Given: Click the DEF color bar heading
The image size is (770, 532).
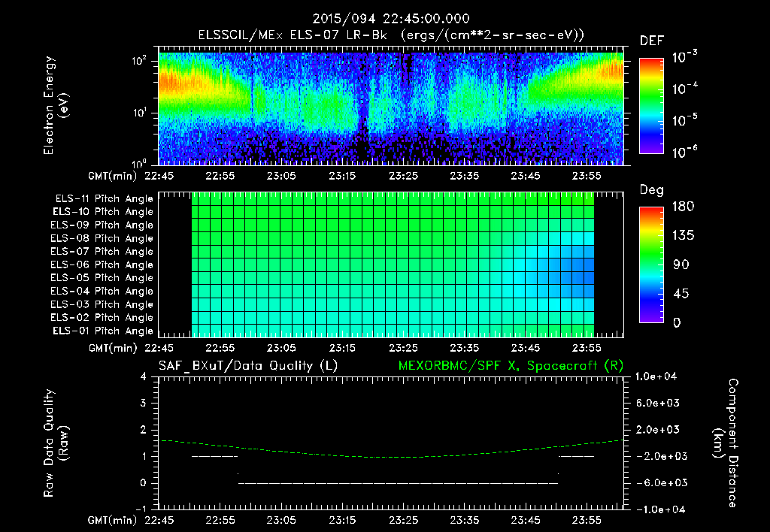Looking at the screenshot, I should 652,41.
